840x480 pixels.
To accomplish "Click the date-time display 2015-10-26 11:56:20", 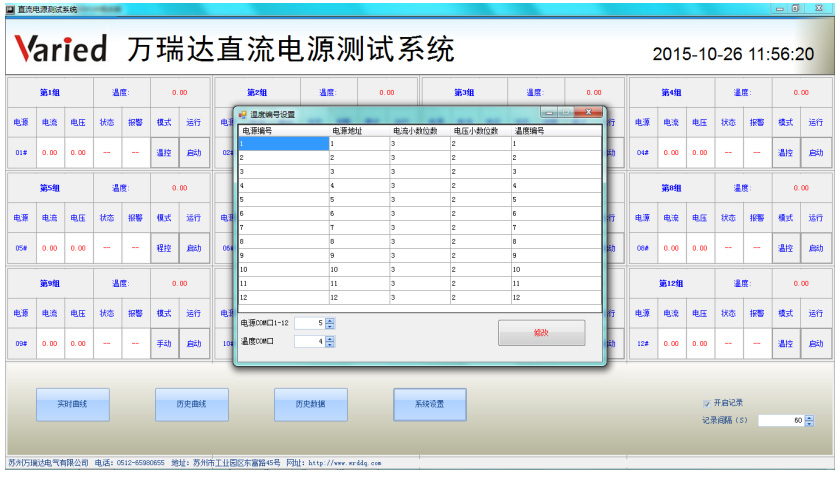I will [733, 54].
